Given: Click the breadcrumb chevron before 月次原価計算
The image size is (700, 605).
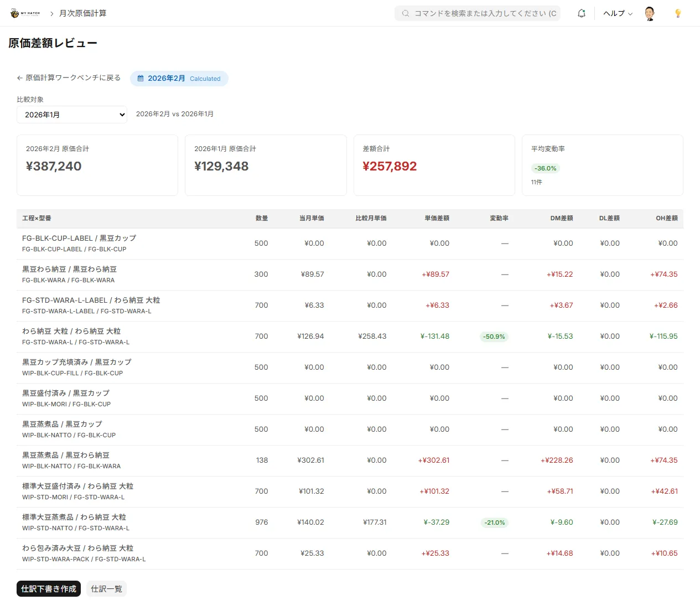Looking at the screenshot, I should pyautogui.click(x=52, y=13).
